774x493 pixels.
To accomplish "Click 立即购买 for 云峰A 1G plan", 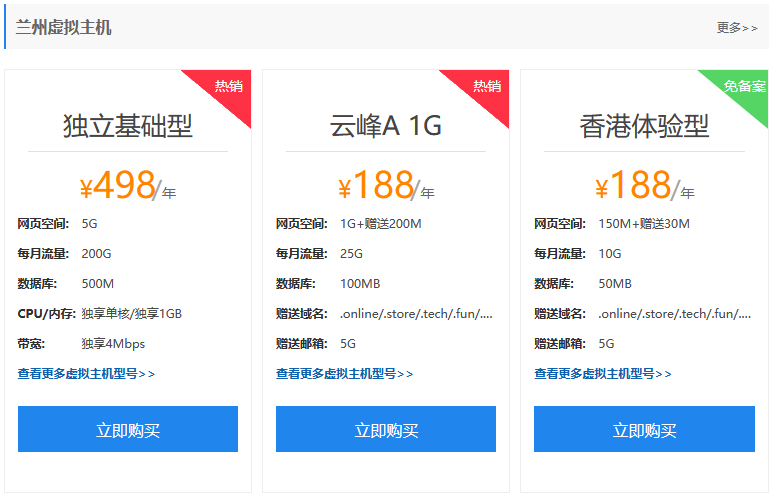I will click(386, 429).
